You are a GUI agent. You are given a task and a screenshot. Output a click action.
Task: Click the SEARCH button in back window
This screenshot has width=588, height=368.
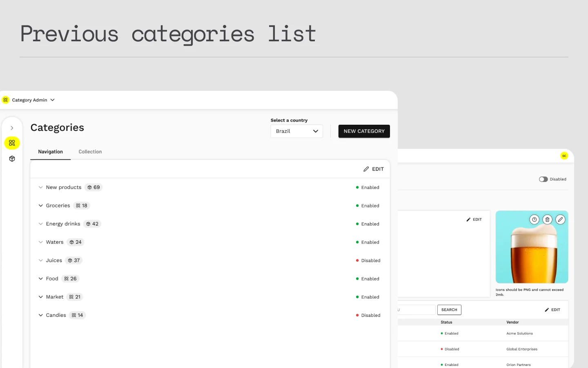point(449,310)
